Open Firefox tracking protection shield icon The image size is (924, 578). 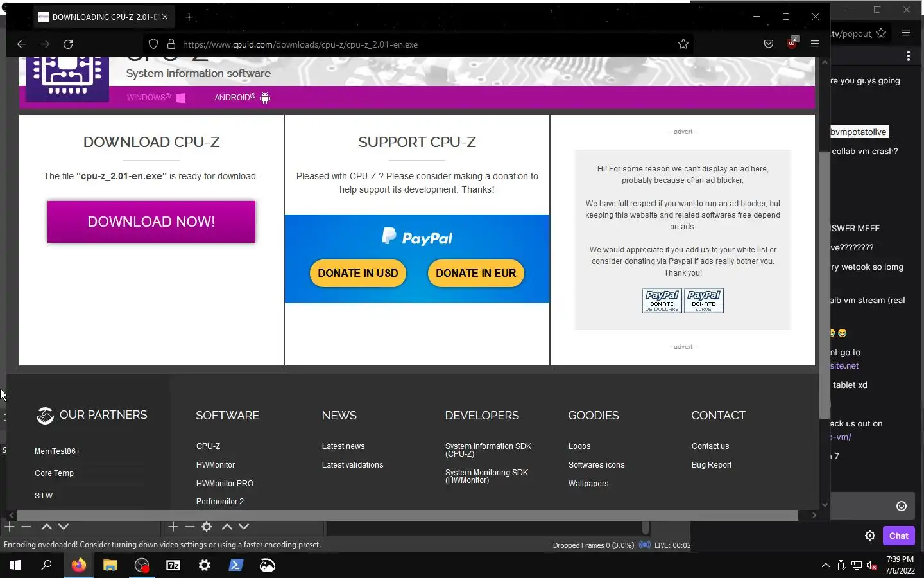click(153, 44)
